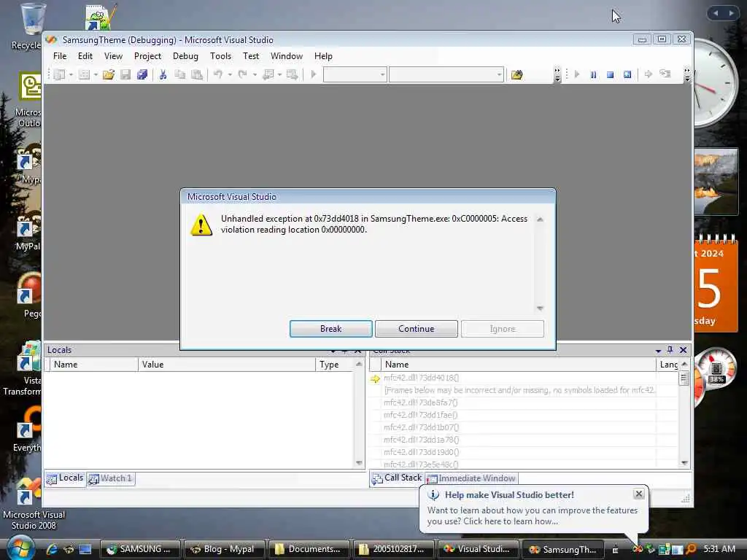This screenshot has height=560, width=747.
Task: Close the Call Stack panel
Action: (x=683, y=350)
